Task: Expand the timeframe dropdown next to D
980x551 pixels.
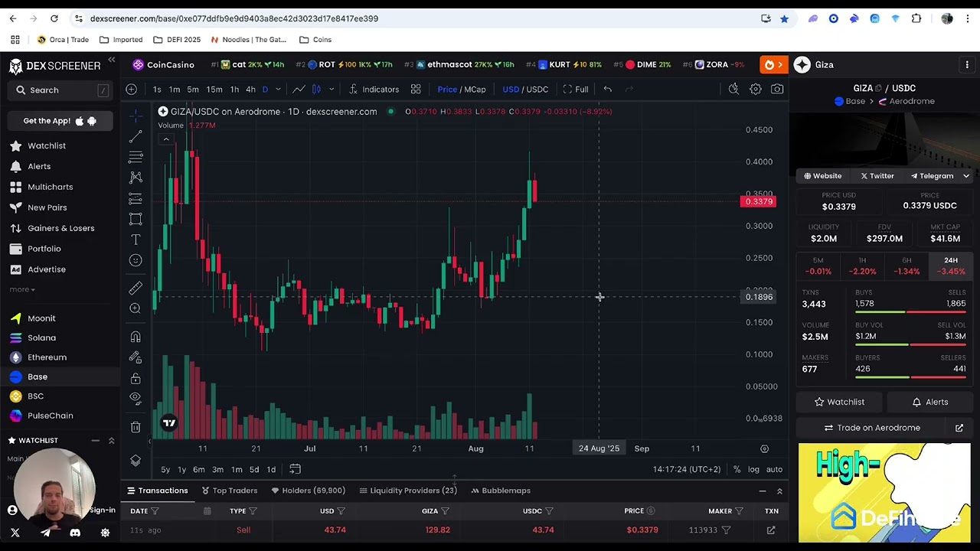Action: 278,90
